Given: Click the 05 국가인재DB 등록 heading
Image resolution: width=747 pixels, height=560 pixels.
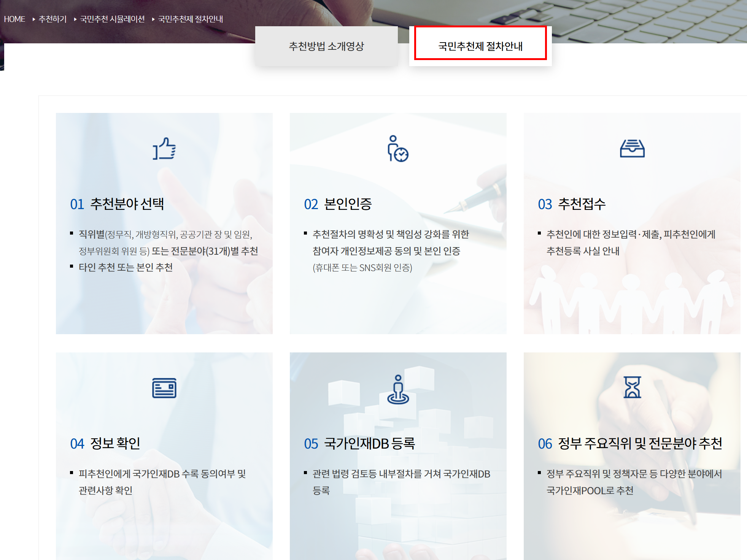Looking at the screenshot, I should tap(359, 444).
